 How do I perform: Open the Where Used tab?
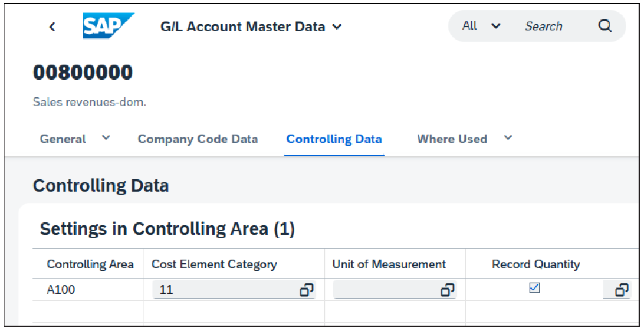point(452,139)
